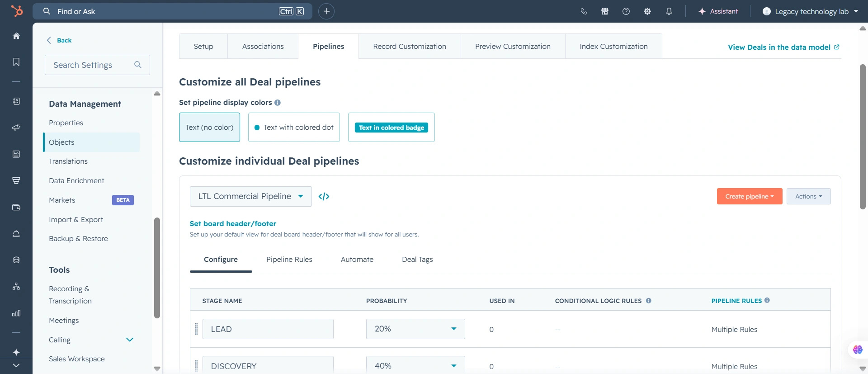This screenshot has height=374, width=868.
Task: Open Sales Workspace settings
Action: [x=77, y=359]
